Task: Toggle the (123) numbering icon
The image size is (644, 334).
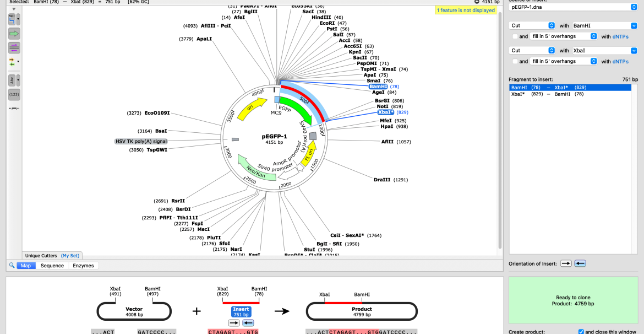Action: [14, 95]
